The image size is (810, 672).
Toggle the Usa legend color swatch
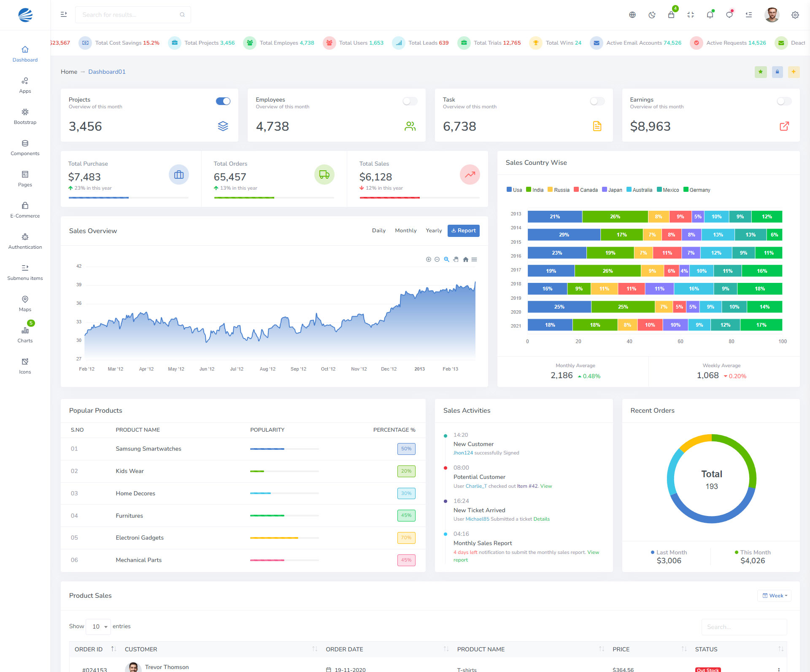click(x=509, y=190)
